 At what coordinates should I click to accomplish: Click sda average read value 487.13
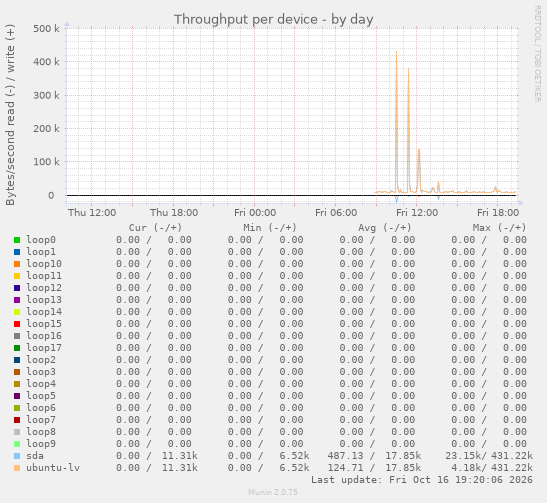point(345,456)
